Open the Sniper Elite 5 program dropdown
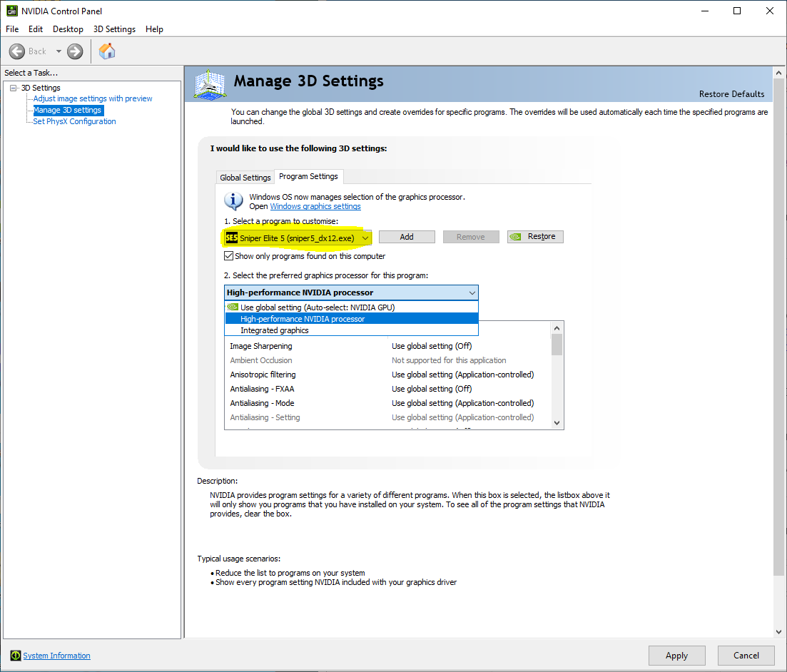 point(365,238)
